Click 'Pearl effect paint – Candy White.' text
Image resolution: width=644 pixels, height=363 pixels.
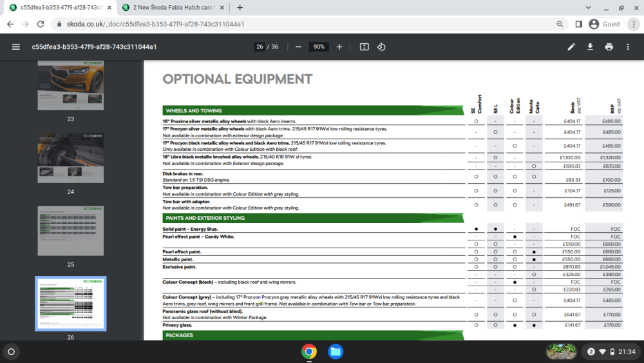point(198,237)
